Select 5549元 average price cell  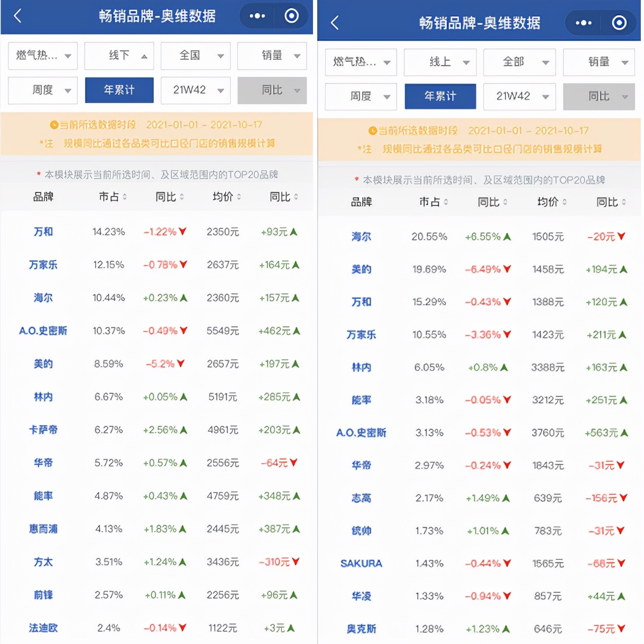pyautogui.click(x=223, y=331)
